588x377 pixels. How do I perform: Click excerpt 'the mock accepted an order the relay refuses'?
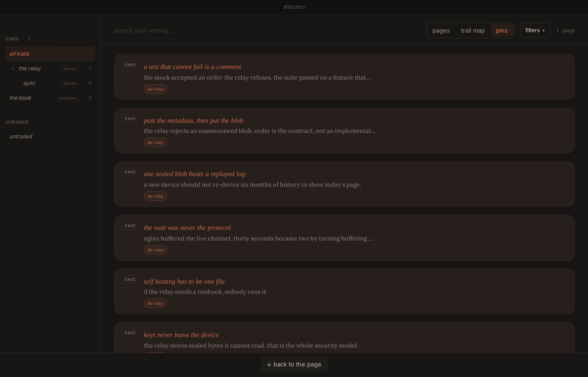click(x=257, y=78)
